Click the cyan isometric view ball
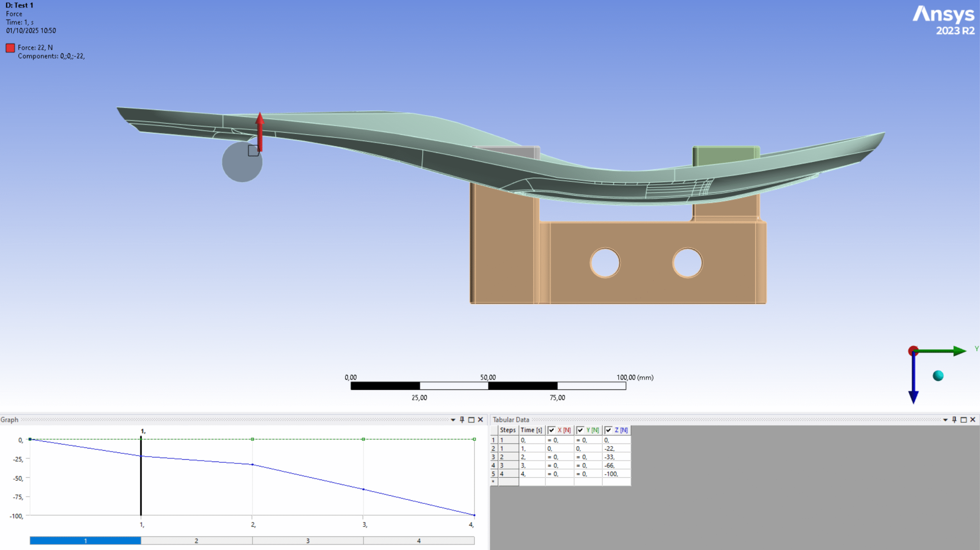Viewport: 980px width, 550px height. tap(938, 376)
